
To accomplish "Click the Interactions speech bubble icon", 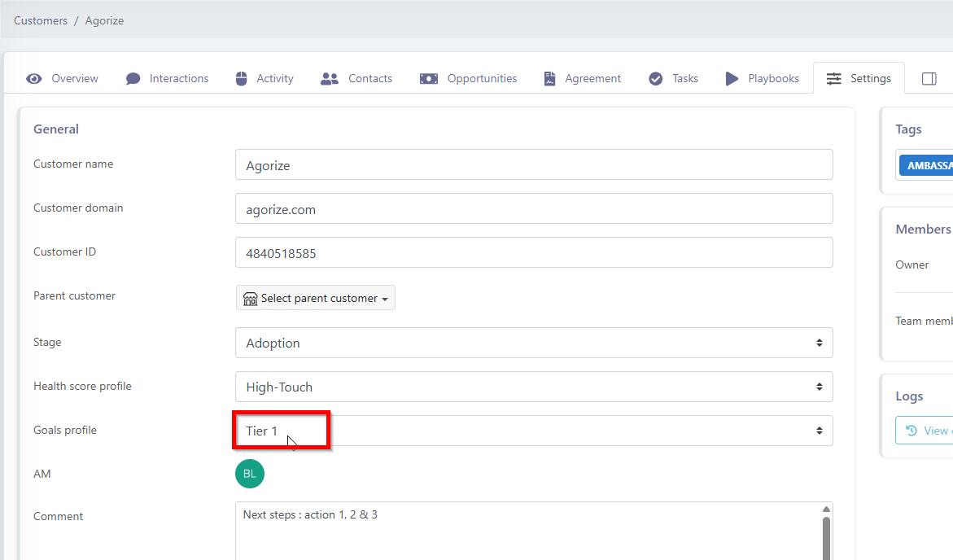I will (x=133, y=79).
